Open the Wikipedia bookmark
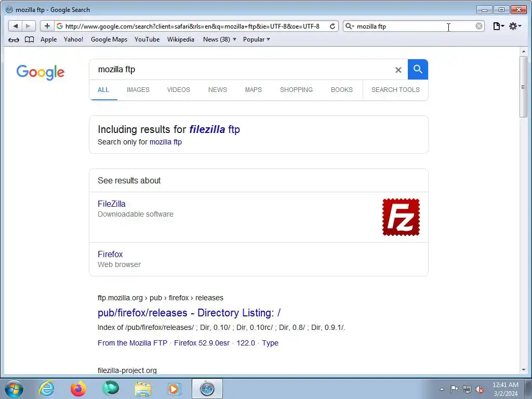 click(x=180, y=39)
